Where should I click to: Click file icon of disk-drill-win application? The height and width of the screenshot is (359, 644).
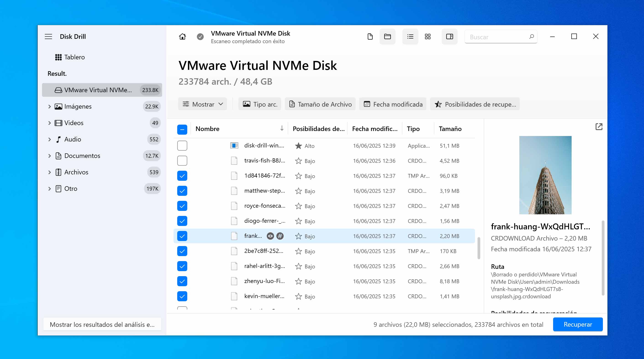(234, 145)
